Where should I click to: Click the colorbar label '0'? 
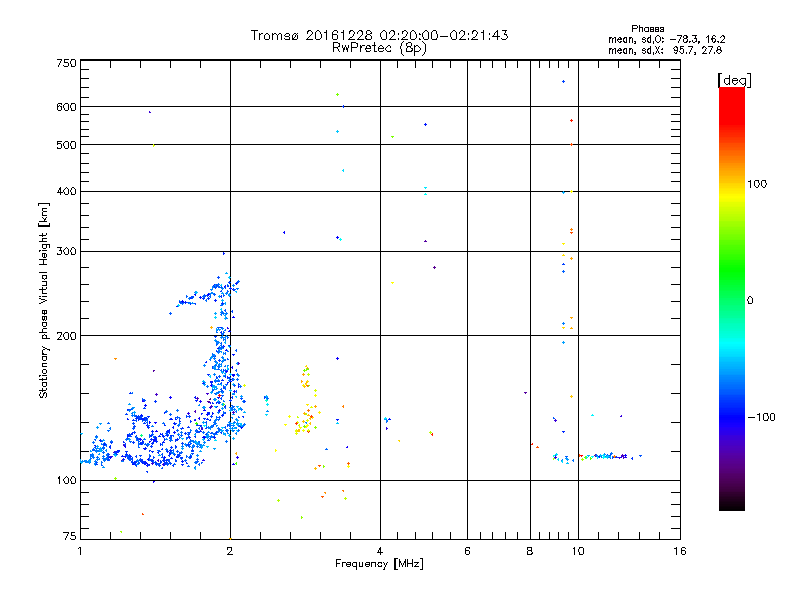point(750,301)
